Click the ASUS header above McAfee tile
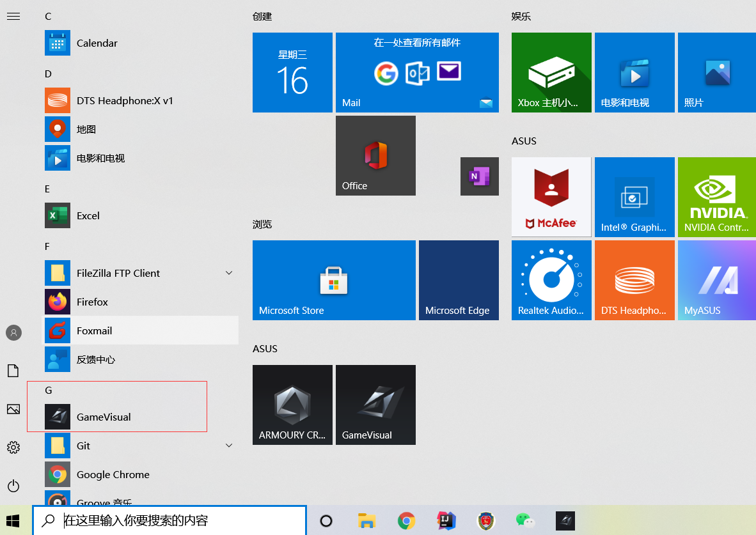Screen dimensions: 756x535 524,141
